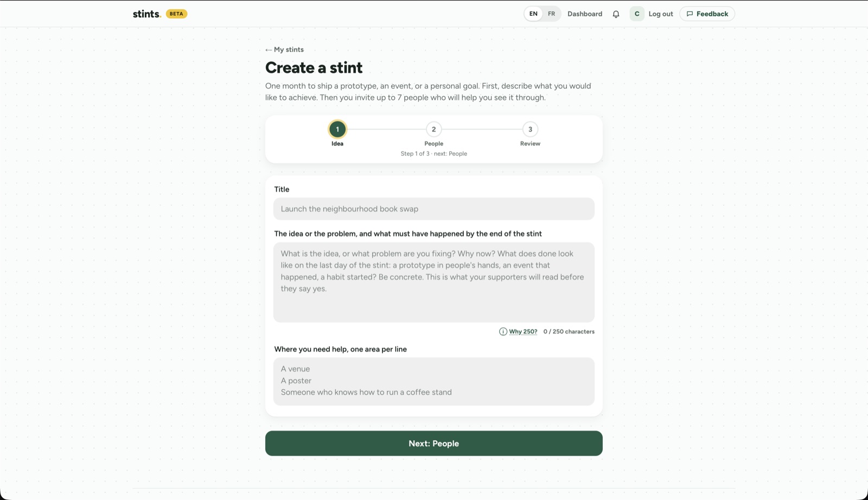Viewport: 868px width, 500px height.
Task: Go to step 1 Idea circle
Action: point(337,129)
